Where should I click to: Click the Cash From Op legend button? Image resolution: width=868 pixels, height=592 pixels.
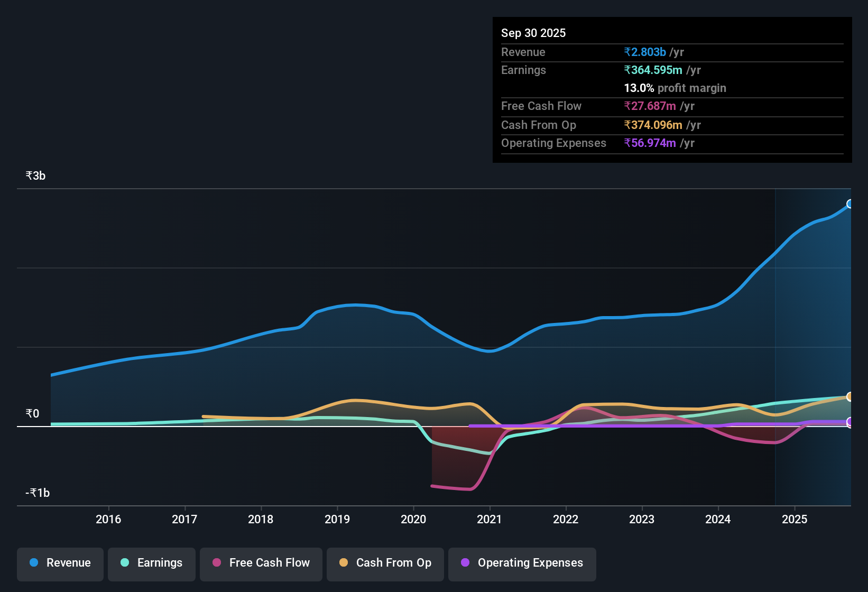pos(385,563)
